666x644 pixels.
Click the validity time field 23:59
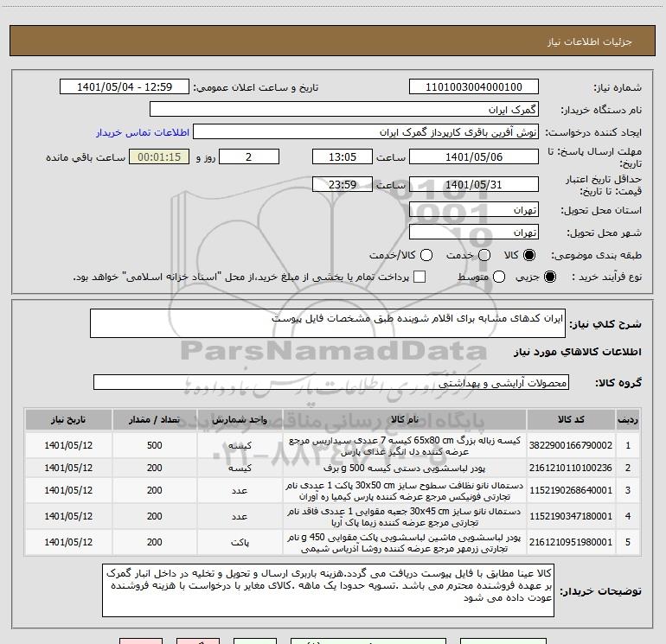click(x=343, y=184)
